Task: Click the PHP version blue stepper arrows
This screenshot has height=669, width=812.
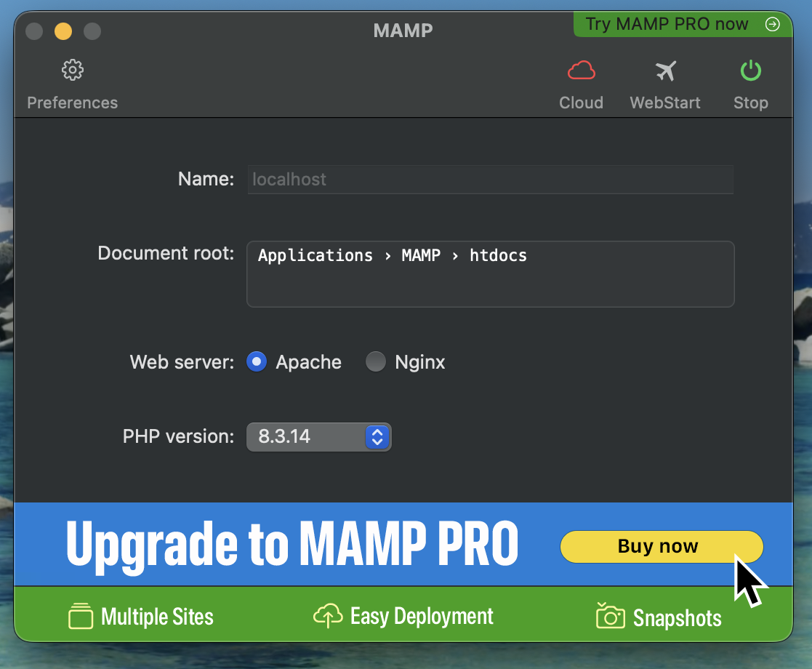Action: coord(377,437)
